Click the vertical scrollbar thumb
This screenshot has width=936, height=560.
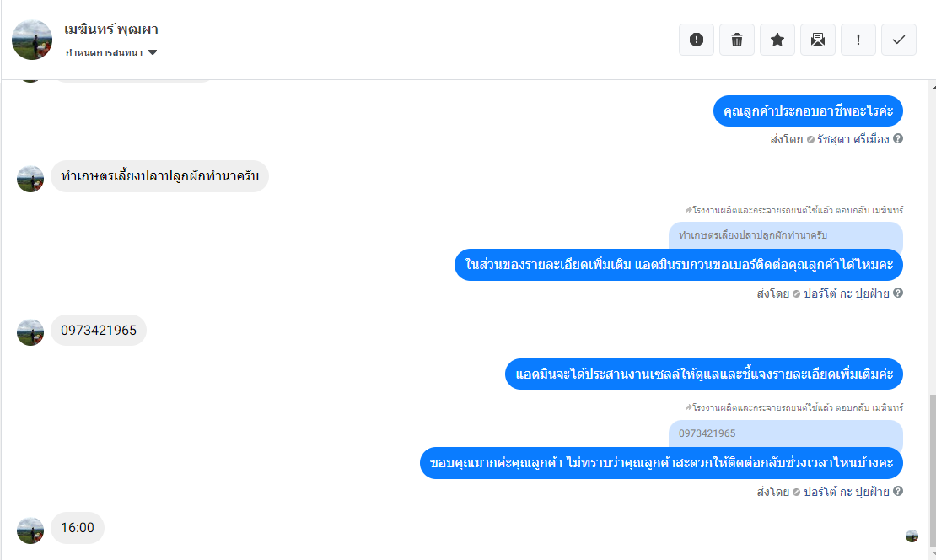pyautogui.click(x=933, y=471)
